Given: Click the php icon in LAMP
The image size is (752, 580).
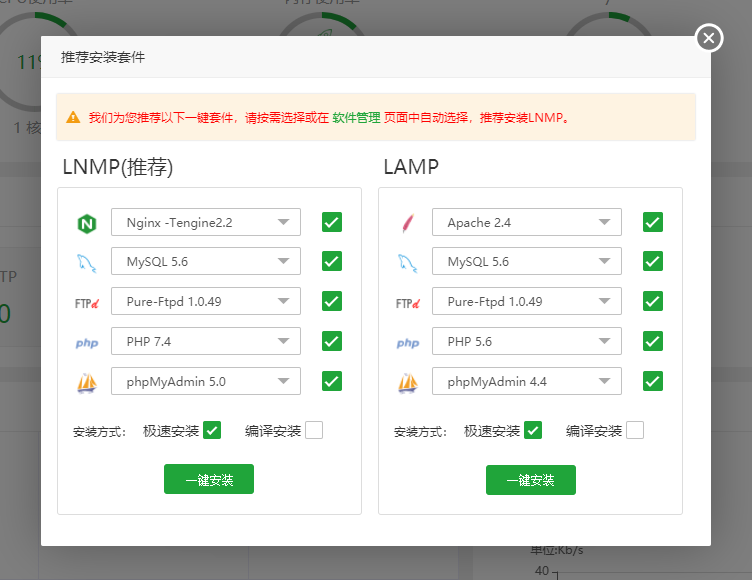Looking at the screenshot, I should 408,343.
